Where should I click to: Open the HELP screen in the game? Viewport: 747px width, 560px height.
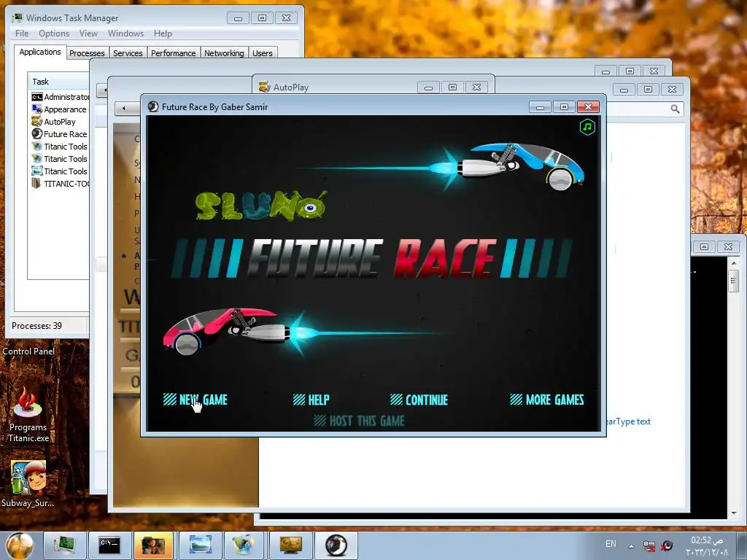click(311, 400)
